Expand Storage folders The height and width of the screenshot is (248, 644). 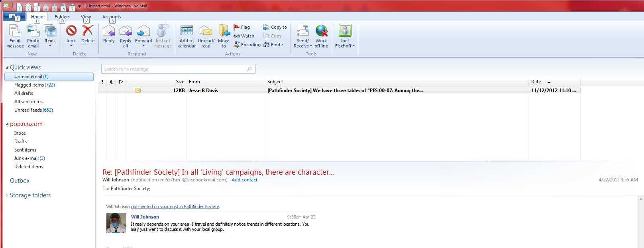pos(7,195)
